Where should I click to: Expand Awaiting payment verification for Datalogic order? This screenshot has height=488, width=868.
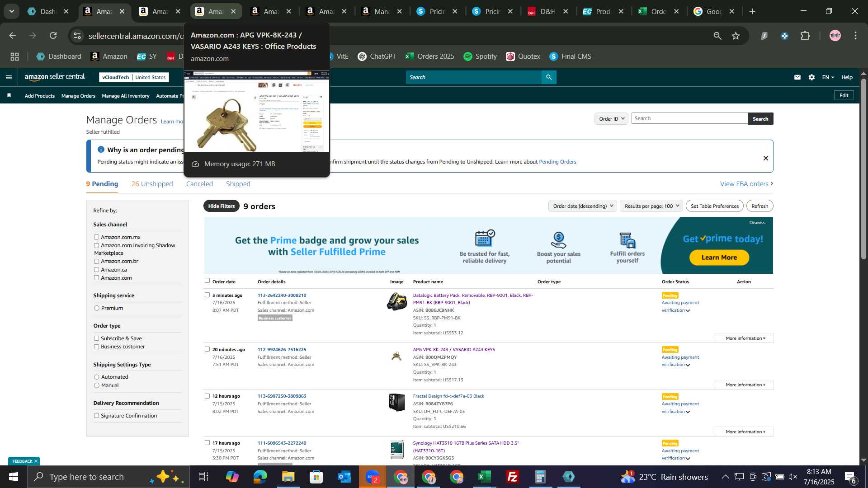680,306
